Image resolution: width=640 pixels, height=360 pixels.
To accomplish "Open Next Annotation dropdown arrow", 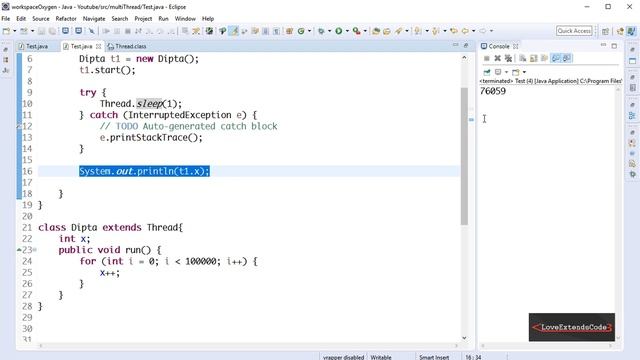I will [x=427, y=31].
